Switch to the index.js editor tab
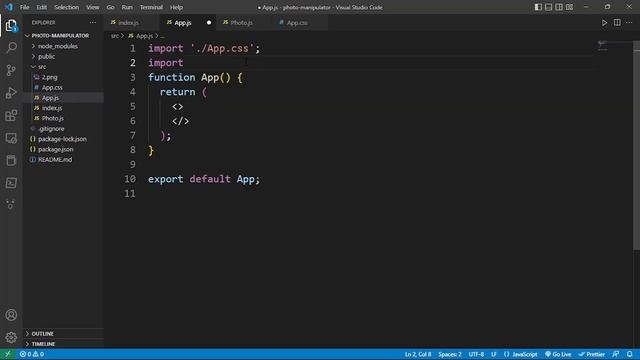Screen dimensions: 640x360 coord(132,23)
